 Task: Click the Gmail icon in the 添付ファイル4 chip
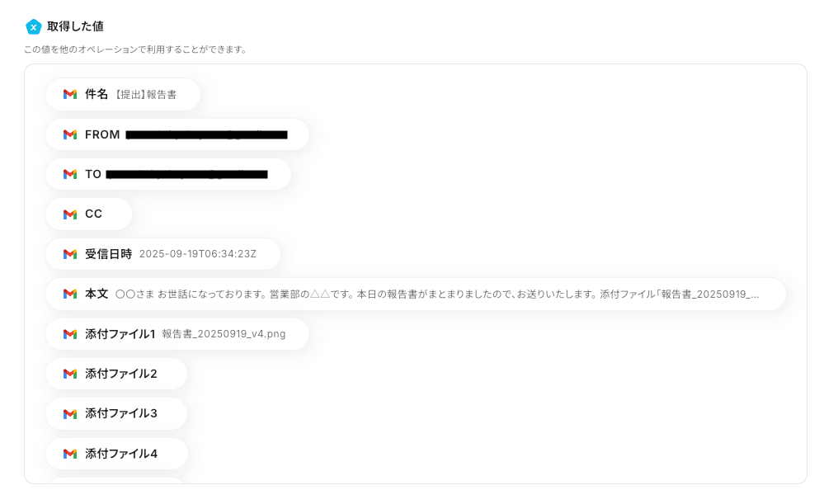pos(70,454)
